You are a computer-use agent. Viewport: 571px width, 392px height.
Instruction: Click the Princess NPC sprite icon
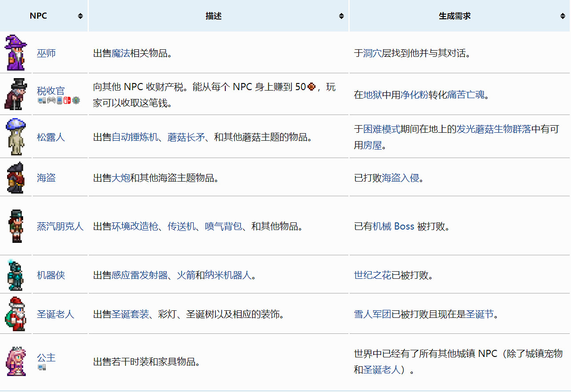tap(16, 361)
